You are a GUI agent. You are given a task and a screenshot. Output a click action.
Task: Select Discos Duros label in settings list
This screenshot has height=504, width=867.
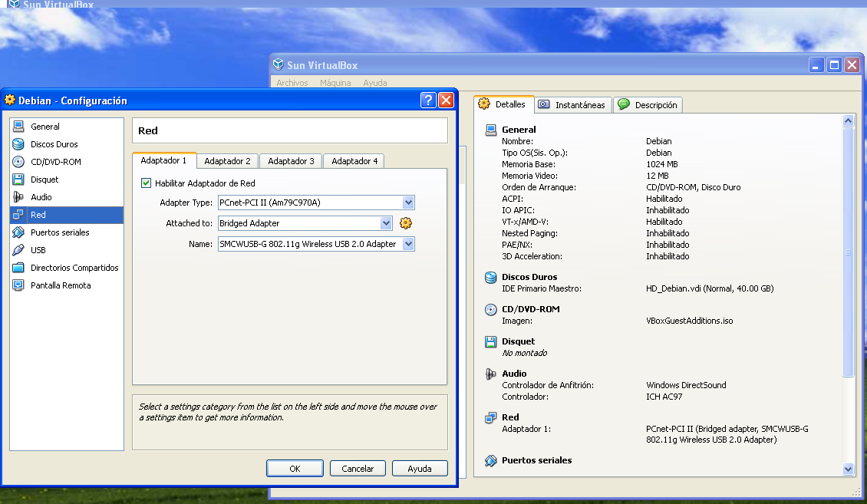click(x=54, y=144)
